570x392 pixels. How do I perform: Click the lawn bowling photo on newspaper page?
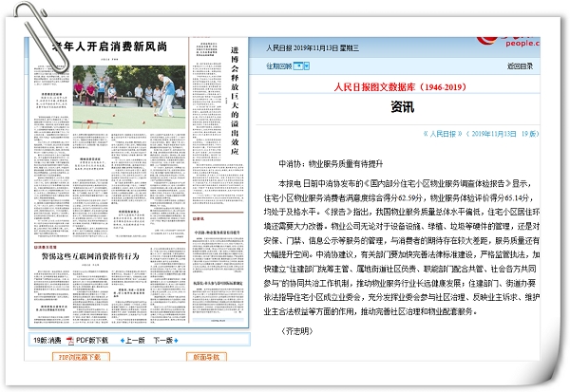pos(129,97)
